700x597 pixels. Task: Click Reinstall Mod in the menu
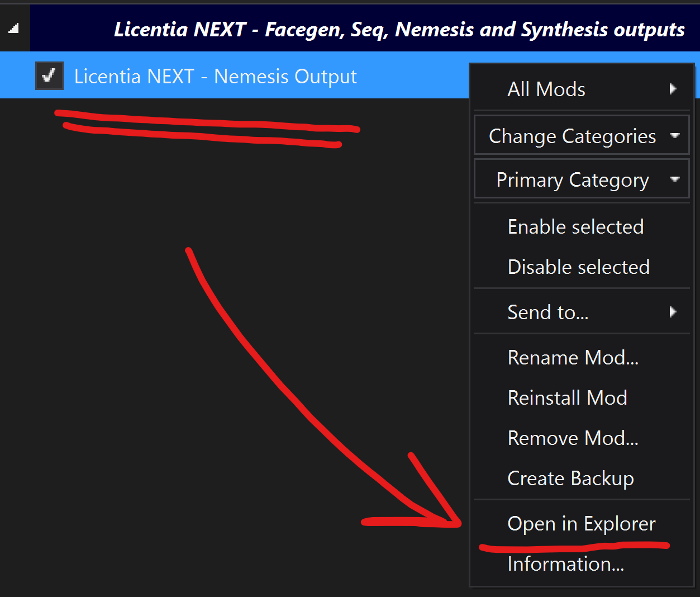(567, 398)
